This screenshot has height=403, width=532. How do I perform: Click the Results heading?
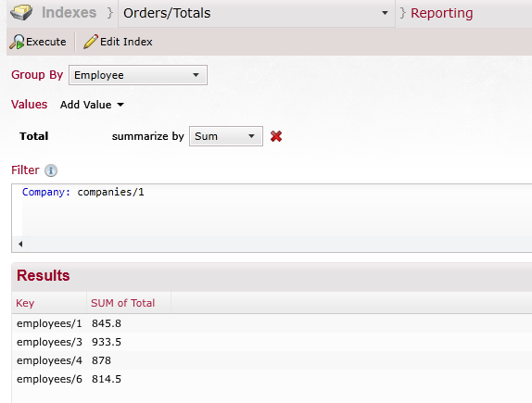click(x=43, y=275)
